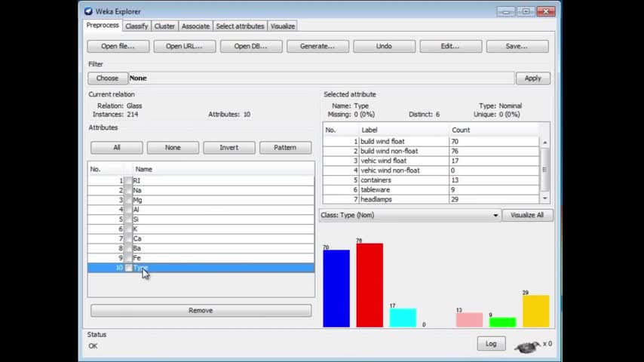This screenshot has width=644, height=362.
Task: Invert the attribute selection
Action: (228, 148)
